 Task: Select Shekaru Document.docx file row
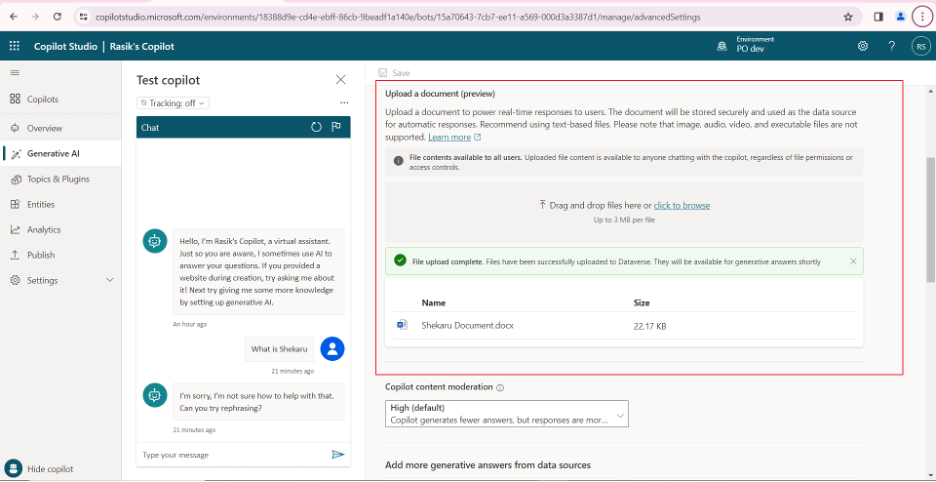624,326
